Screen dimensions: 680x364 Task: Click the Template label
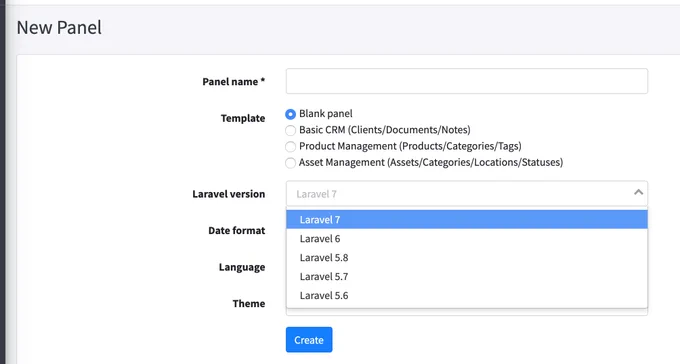coord(243,118)
